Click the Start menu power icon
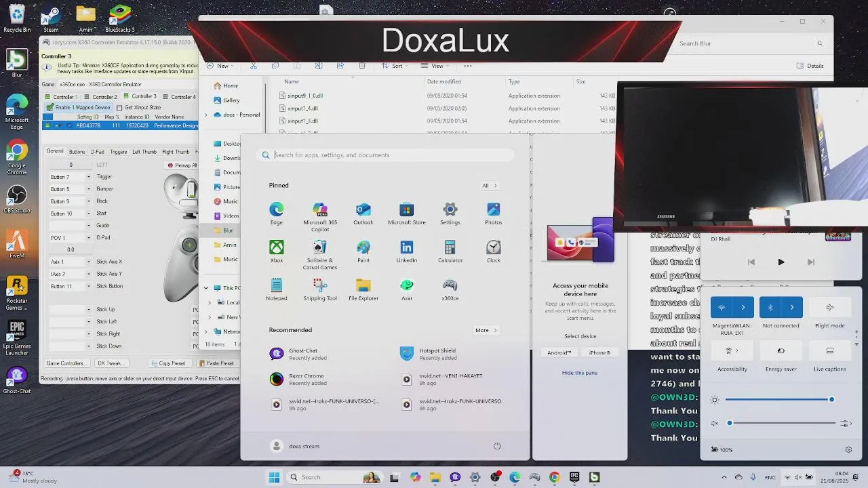 click(x=497, y=446)
